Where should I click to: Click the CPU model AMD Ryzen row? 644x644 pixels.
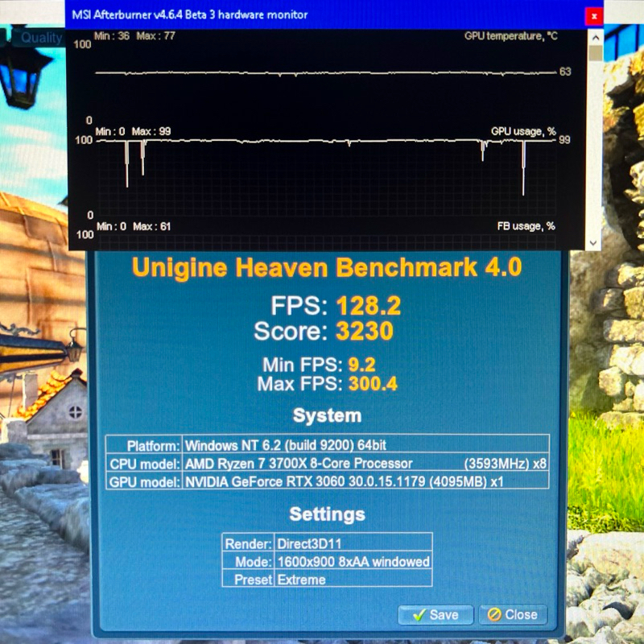tap(327, 463)
